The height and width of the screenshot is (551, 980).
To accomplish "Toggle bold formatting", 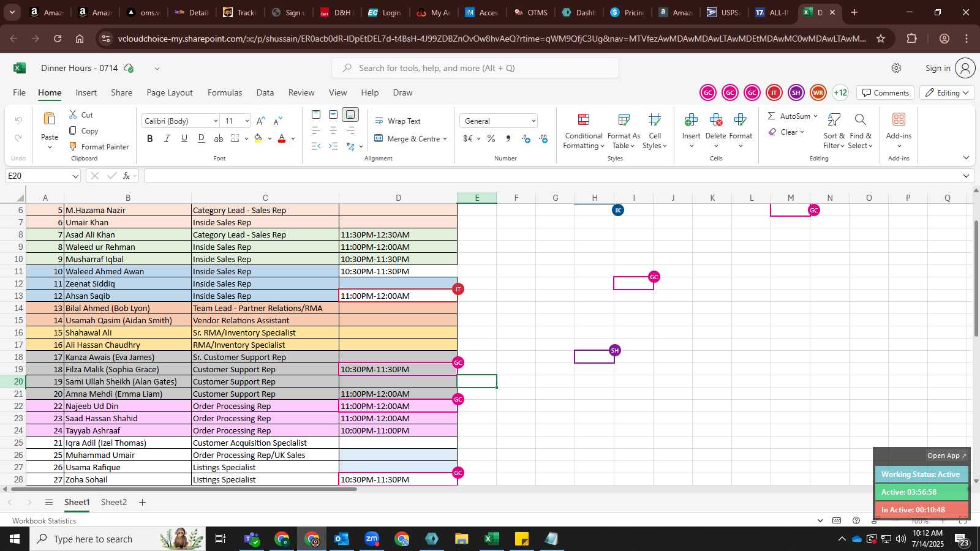I will [150, 139].
